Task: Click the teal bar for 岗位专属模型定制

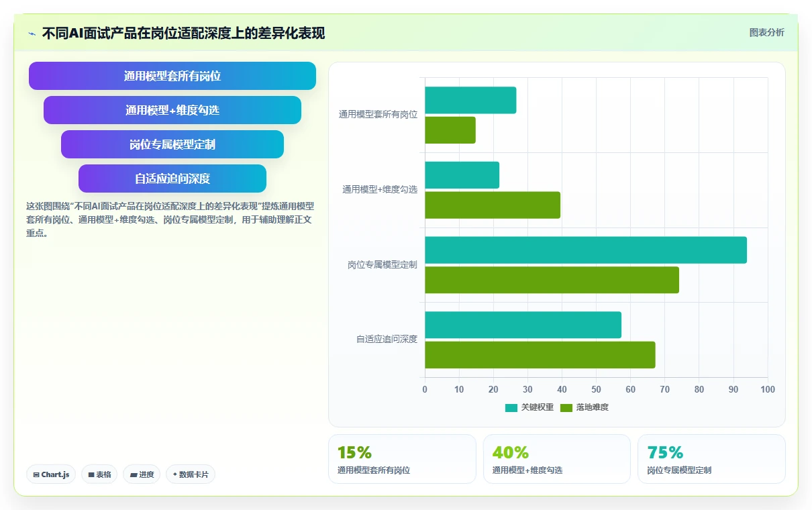Action: [x=586, y=250]
